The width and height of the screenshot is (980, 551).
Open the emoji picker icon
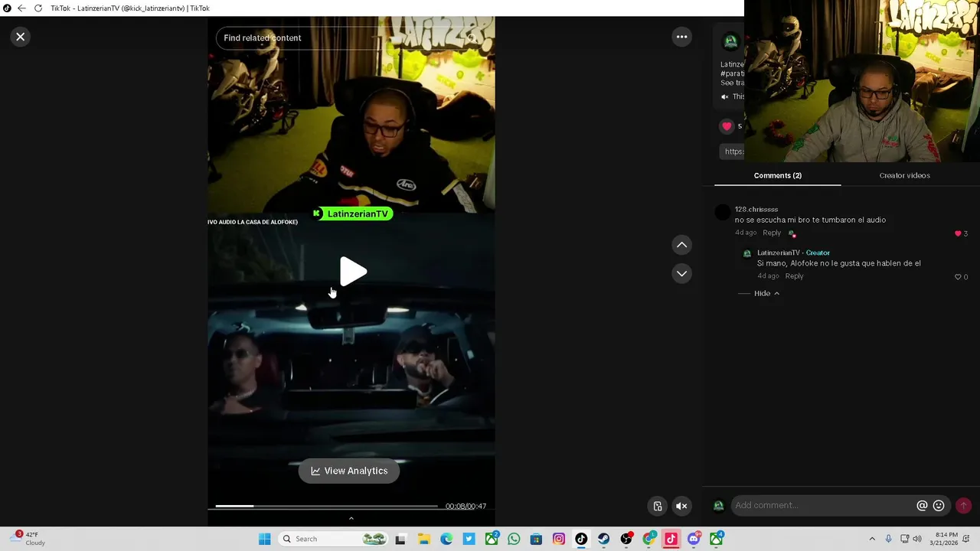939,505
